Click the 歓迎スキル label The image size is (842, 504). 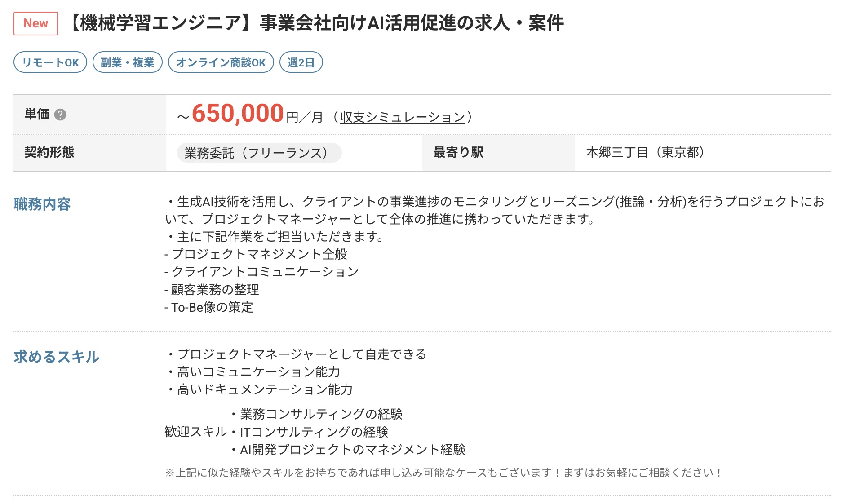coord(196,432)
